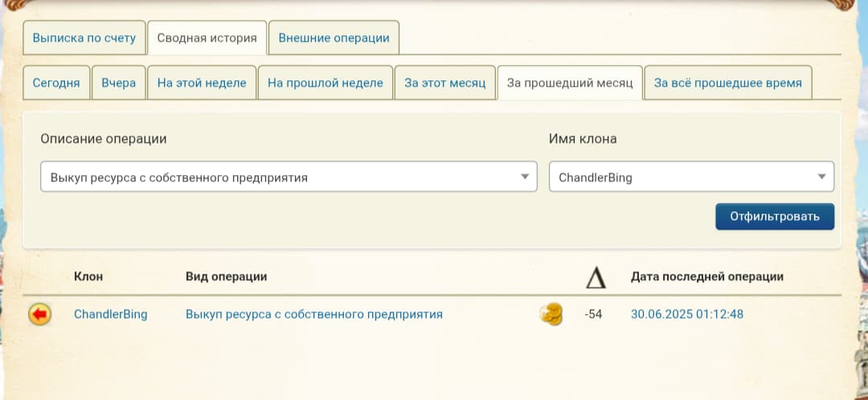Click the -54 amount value
The height and width of the screenshot is (400, 868).
click(594, 315)
